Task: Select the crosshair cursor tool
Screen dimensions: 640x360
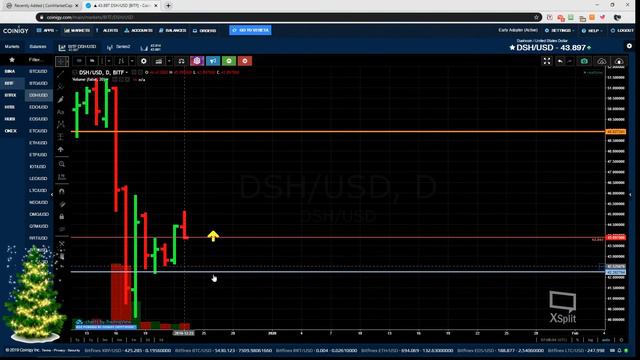Action: click(62, 61)
